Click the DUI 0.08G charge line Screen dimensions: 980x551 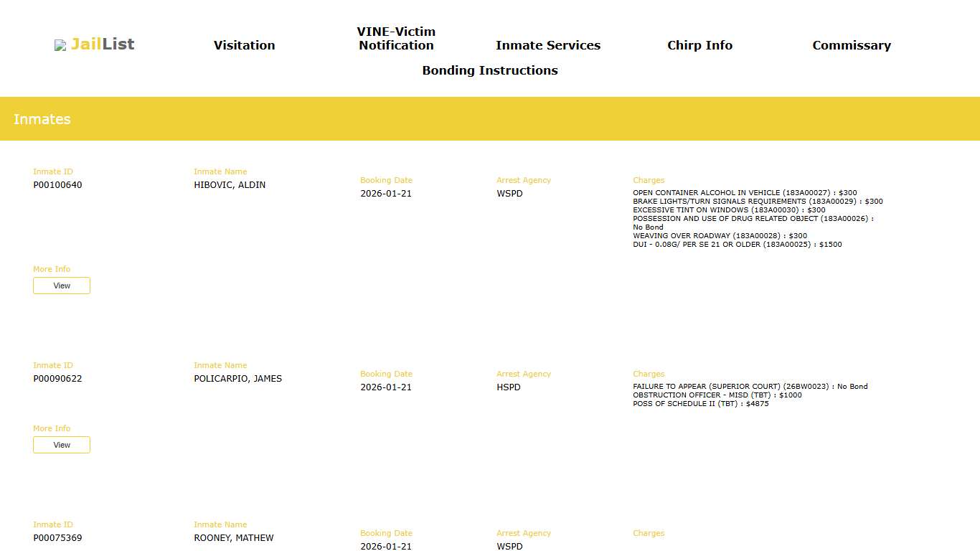[737, 245]
